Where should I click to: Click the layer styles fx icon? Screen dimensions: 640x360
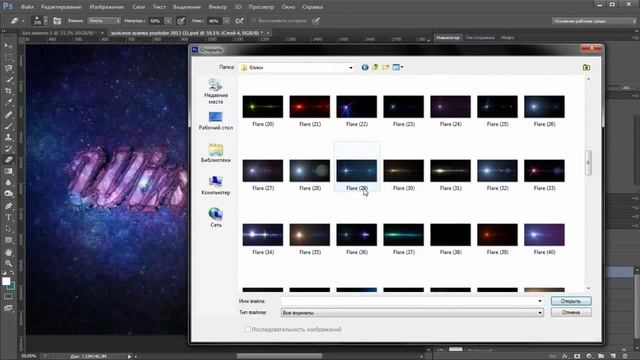point(565,356)
